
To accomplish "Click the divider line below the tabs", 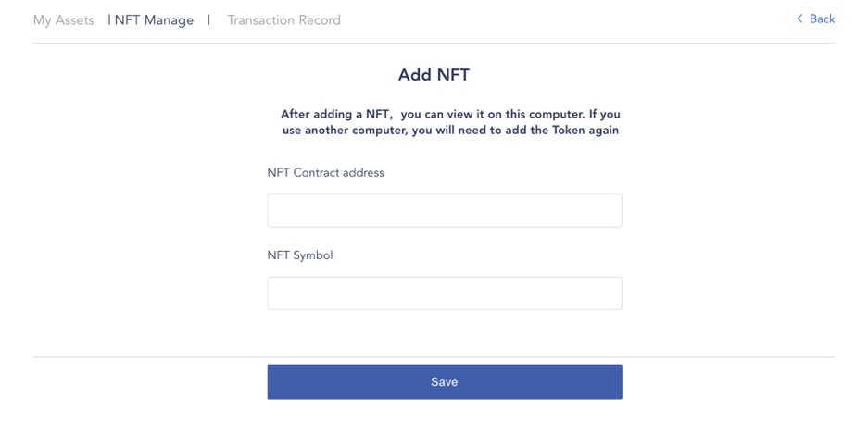I will pyautogui.click(x=434, y=44).
